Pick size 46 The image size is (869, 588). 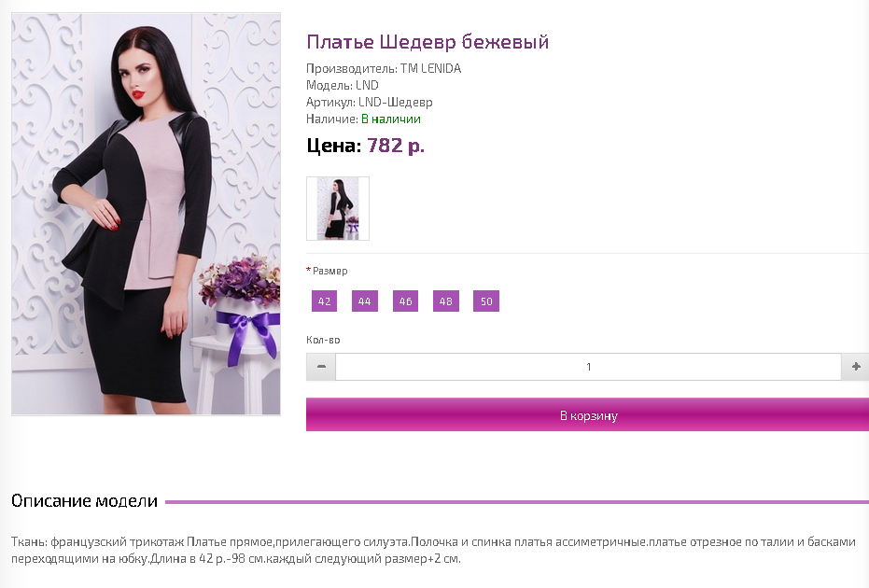tap(406, 301)
